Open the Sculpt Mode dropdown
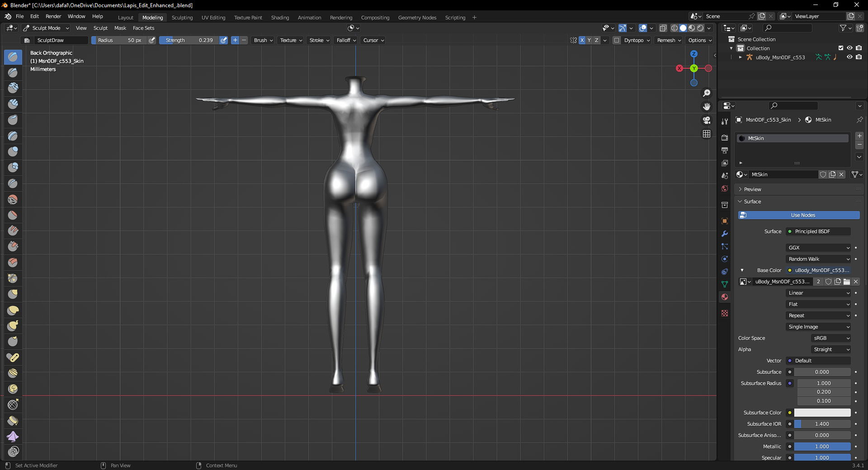This screenshot has height=470, width=868. (x=46, y=28)
